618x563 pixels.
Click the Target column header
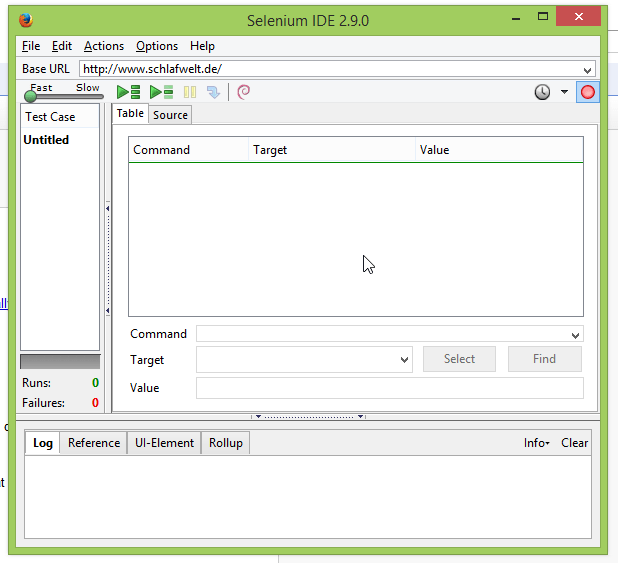[332, 150]
